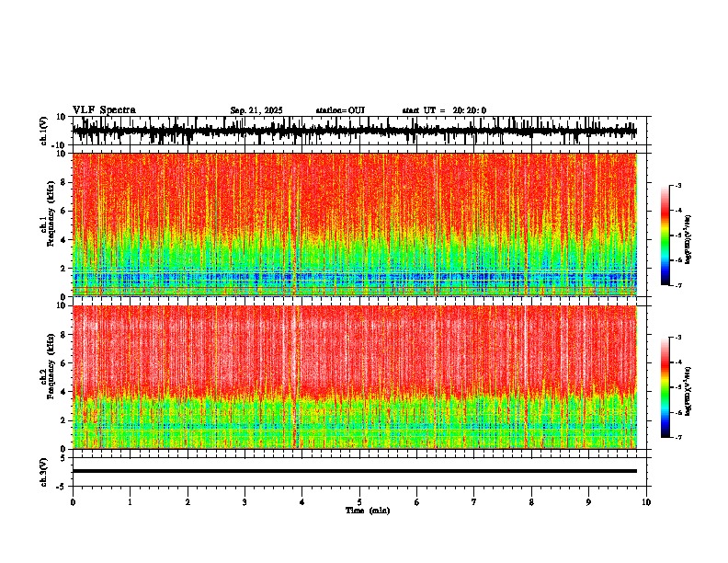Click the thick black ch.3 voltage line
Screen dimensions: 728x563
(355, 471)
